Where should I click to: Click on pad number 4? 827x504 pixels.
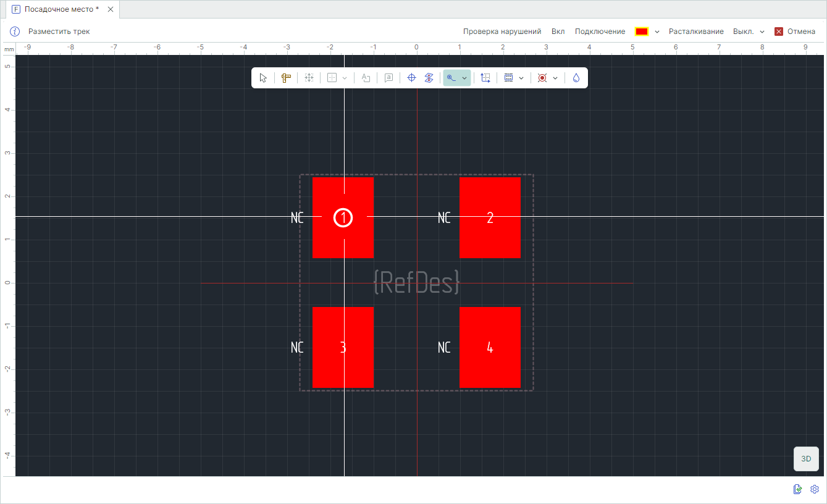click(490, 347)
